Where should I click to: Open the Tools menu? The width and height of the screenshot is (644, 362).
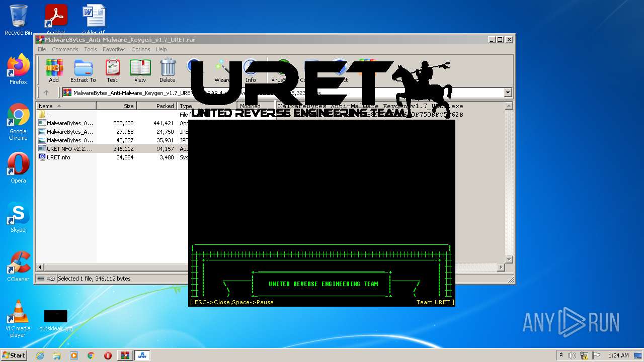tap(91, 49)
